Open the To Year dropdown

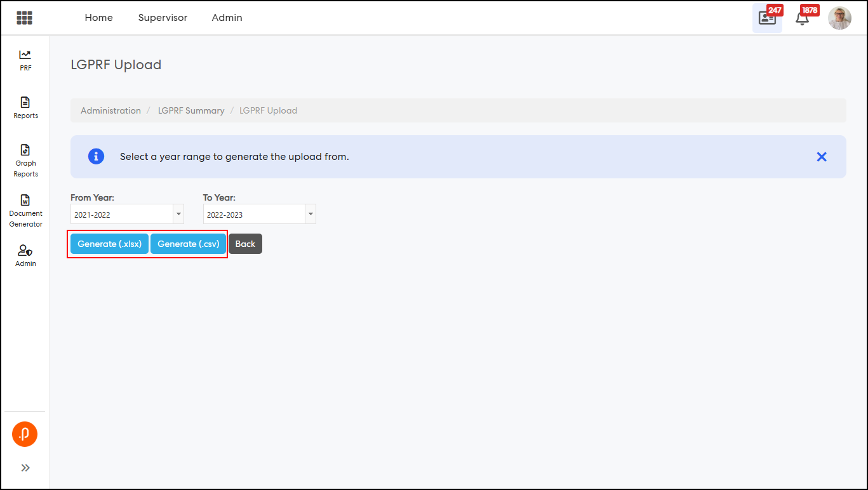[259, 215]
